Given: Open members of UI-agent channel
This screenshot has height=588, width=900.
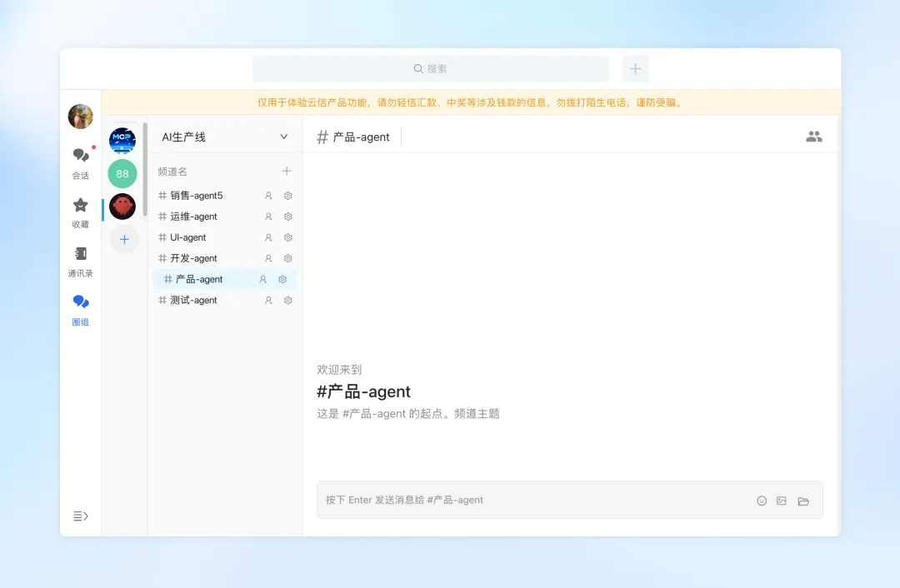Looking at the screenshot, I should pyautogui.click(x=268, y=237).
